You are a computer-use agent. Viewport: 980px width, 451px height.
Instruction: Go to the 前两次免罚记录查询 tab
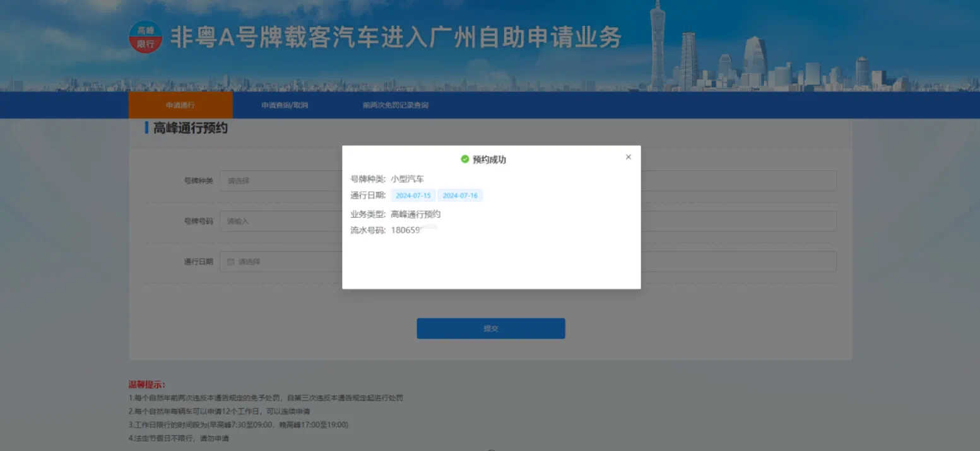pos(395,105)
